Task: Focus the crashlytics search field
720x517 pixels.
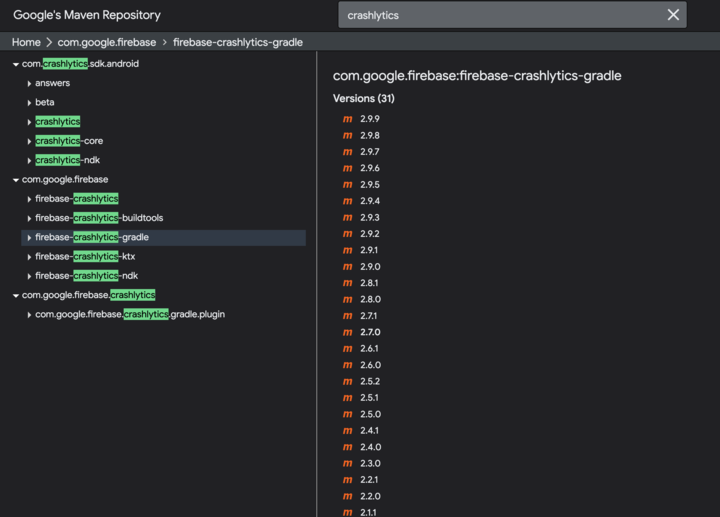Action: click(500, 15)
